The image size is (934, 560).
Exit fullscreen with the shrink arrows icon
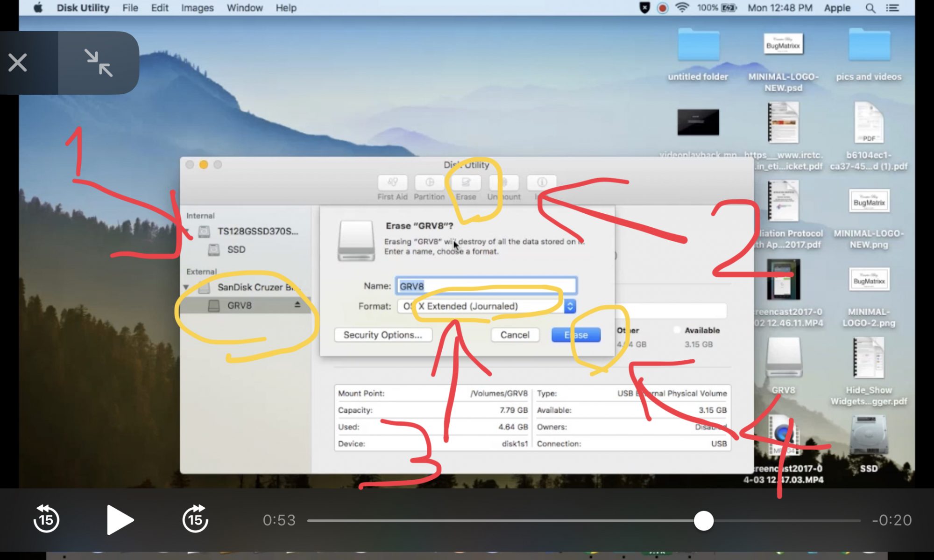coord(99,63)
